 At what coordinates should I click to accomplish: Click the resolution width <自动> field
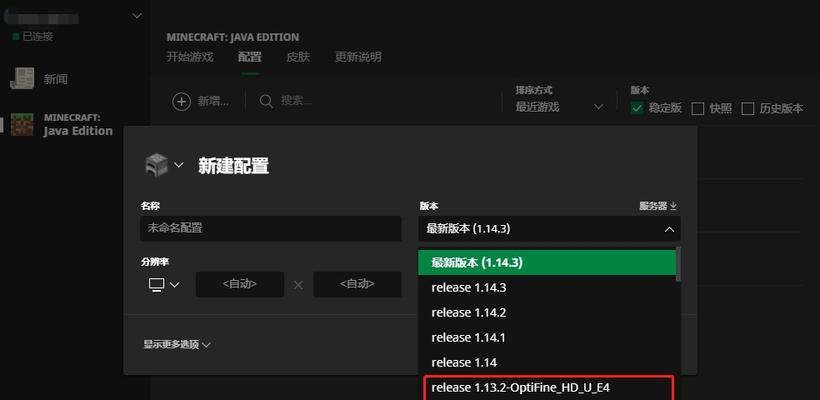click(240, 284)
